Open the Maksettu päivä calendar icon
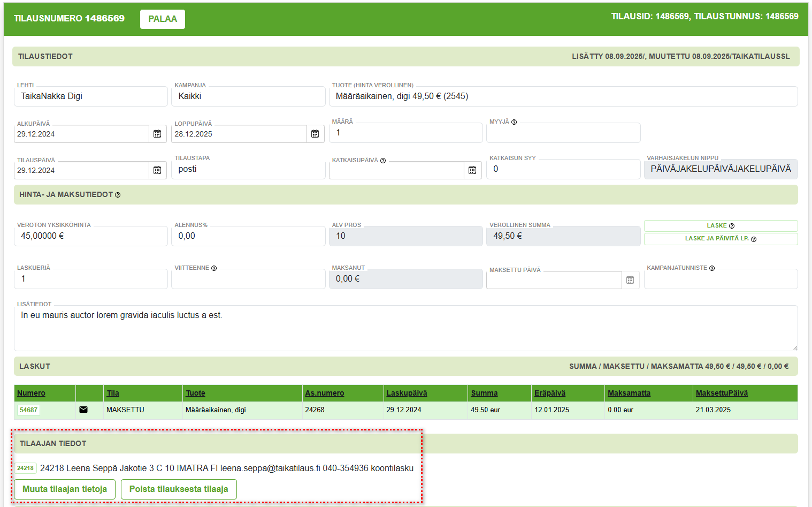This screenshot has width=812, height=507. (630, 280)
